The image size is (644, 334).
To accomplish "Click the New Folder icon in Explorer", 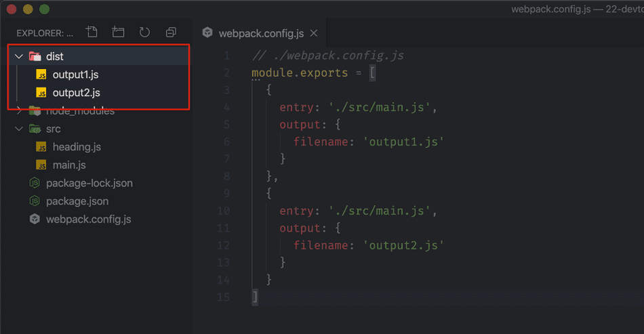I will click(x=118, y=33).
